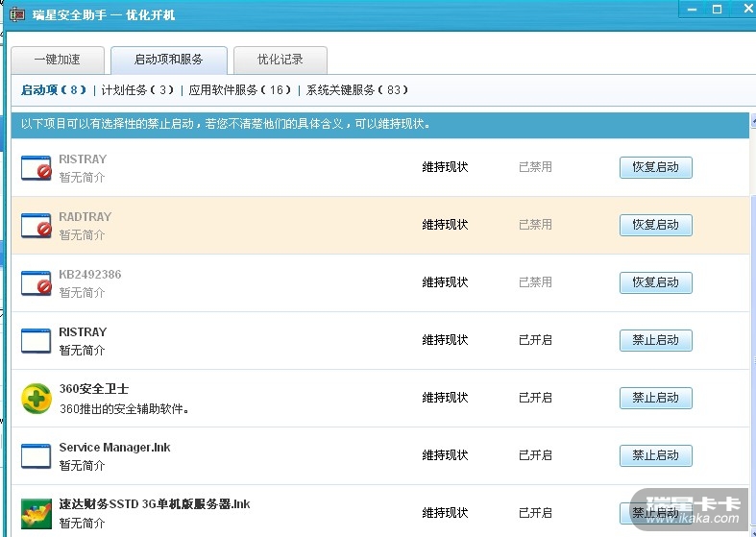Open the 应用软件服务 (16) category
756x537 pixels.
point(239,90)
